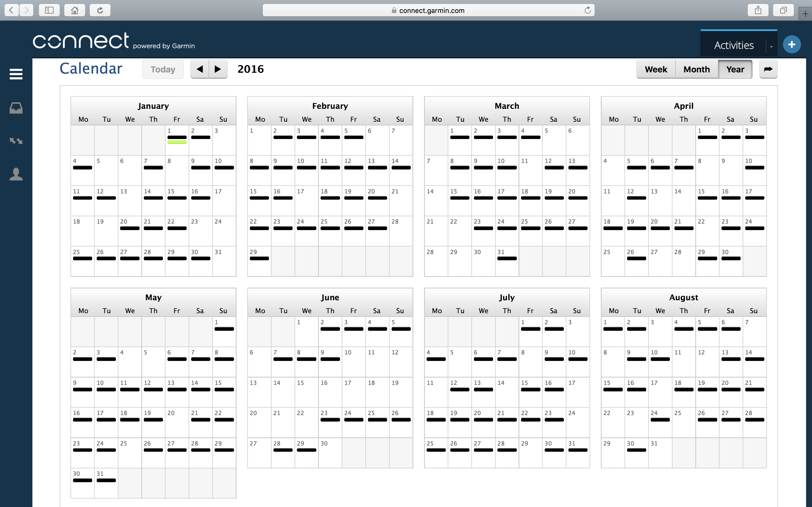Open the user profile icon in the sidebar
Viewport: 812px width, 507px height.
[x=16, y=174]
